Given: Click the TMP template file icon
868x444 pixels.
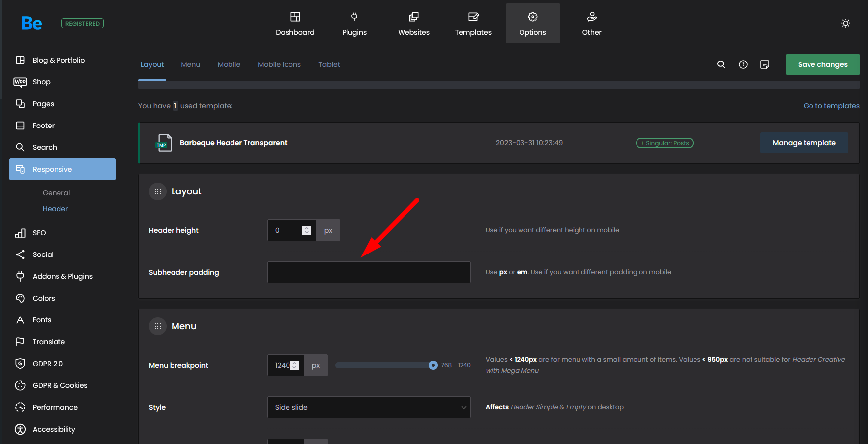Looking at the screenshot, I should point(164,143).
